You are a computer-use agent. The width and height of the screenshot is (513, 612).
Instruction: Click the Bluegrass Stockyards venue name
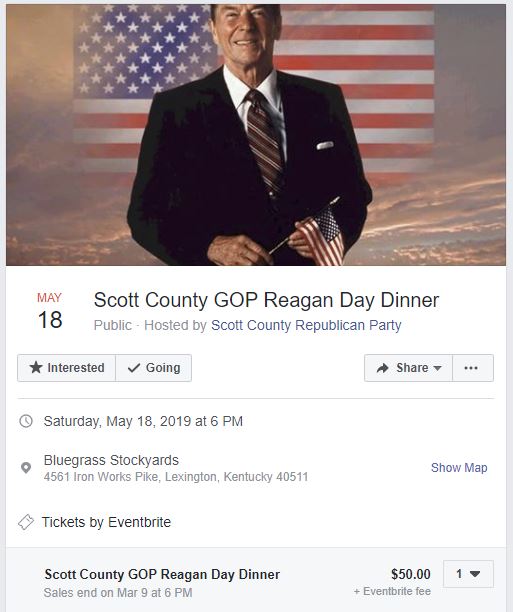(x=111, y=460)
